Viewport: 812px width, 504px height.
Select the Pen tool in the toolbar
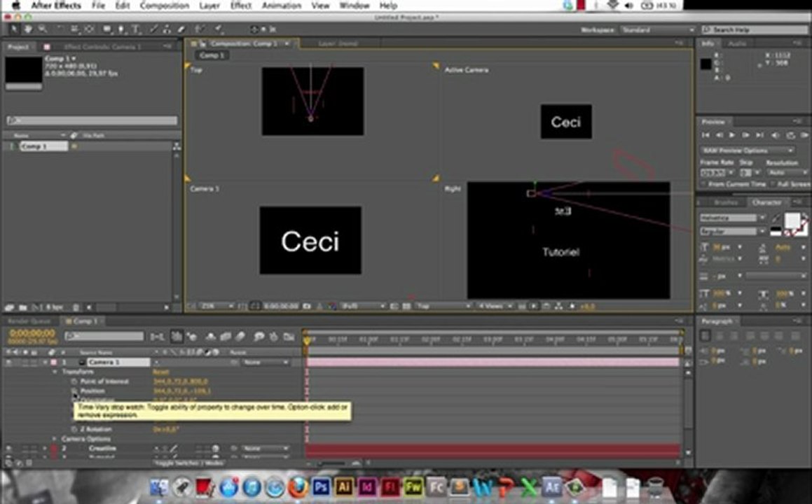coord(122,29)
